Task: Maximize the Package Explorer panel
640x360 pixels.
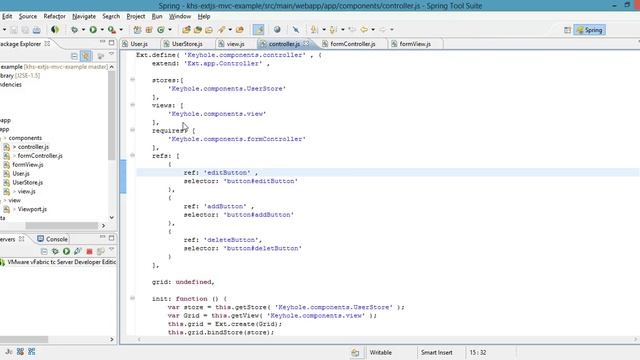Action: coord(111,42)
